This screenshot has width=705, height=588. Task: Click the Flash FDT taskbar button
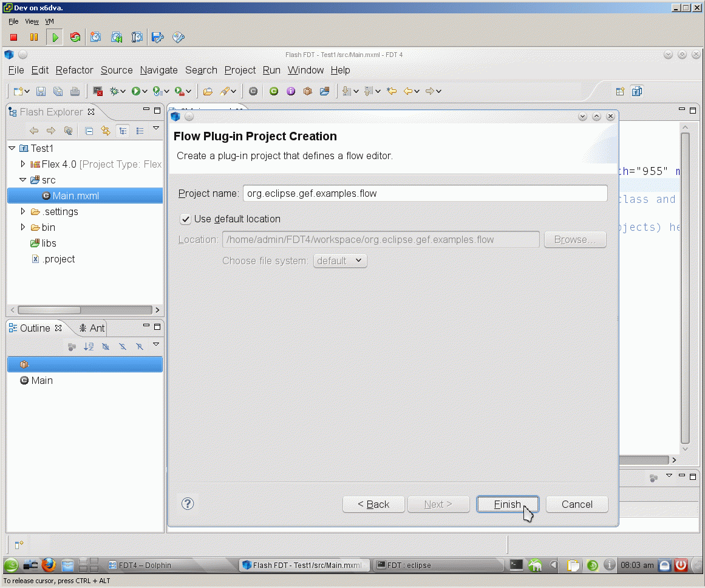pyautogui.click(x=303, y=565)
